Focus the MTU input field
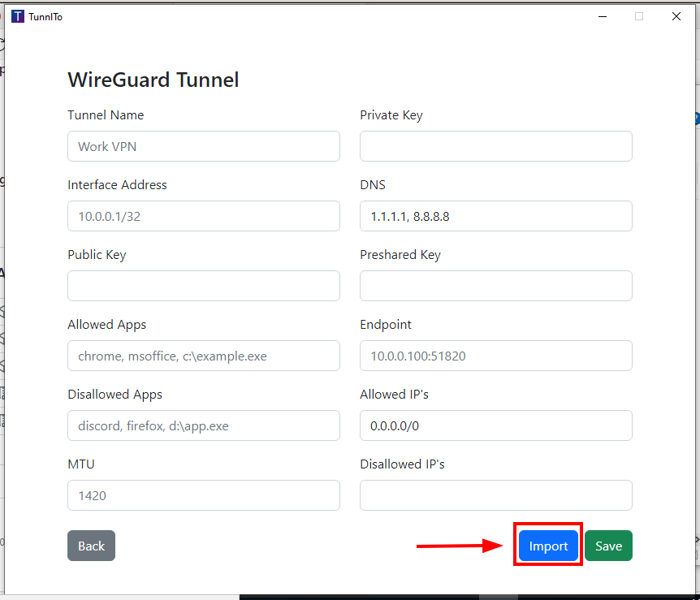 pyautogui.click(x=203, y=495)
